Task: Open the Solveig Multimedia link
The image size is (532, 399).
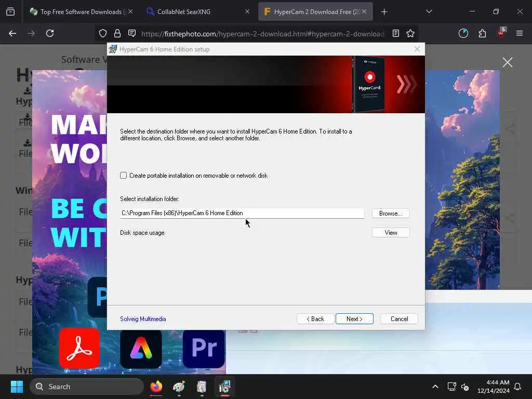Action: pyautogui.click(x=143, y=319)
